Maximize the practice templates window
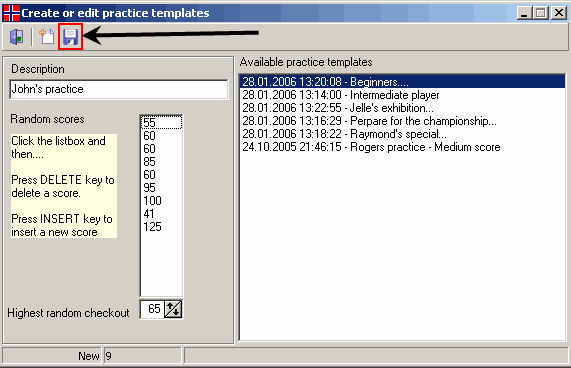 tap(541, 13)
